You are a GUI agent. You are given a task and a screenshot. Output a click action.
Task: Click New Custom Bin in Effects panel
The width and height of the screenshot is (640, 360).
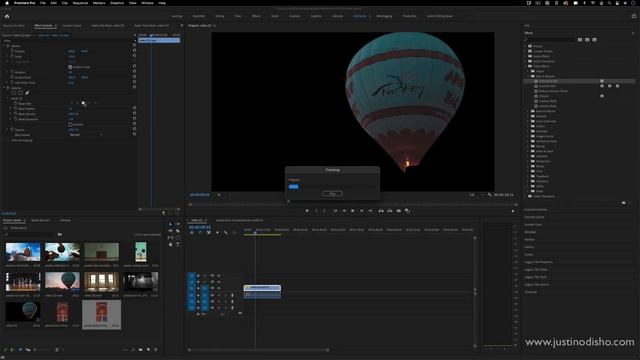(x=624, y=202)
